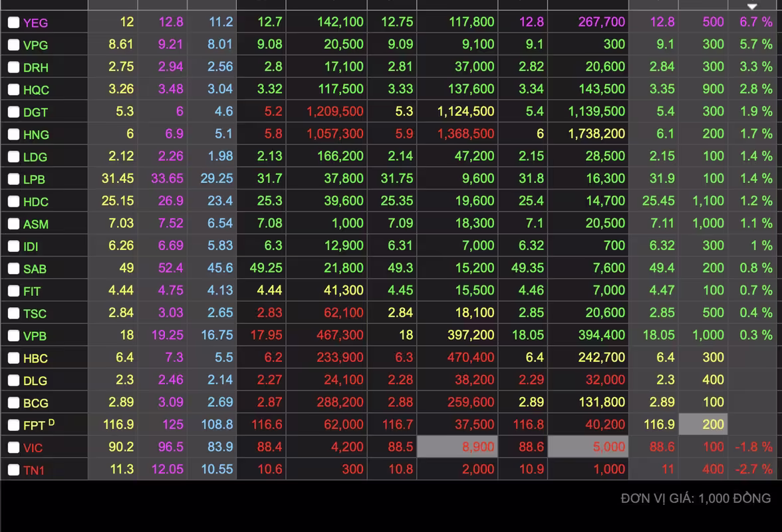Check the box beside FPT
The width and height of the screenshot is (782, 532).
pos(13,426)
